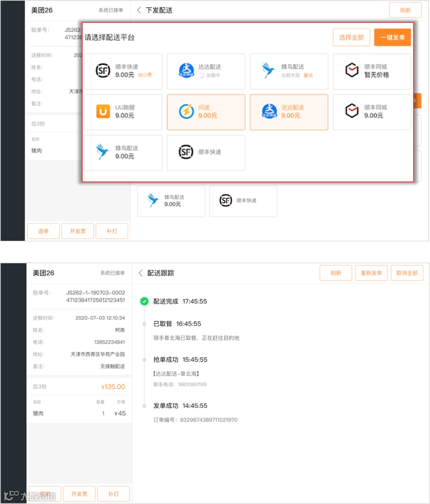Click the address 天津市西青区华苑产业园
The width and height of the screenshot is (430, 504).
point(98,354)
